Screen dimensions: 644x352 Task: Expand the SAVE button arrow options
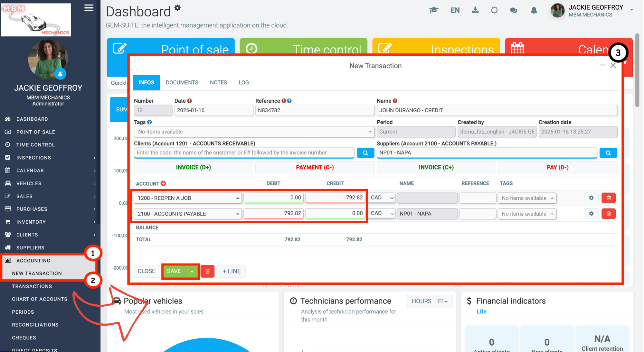click(x=192, y=271)
